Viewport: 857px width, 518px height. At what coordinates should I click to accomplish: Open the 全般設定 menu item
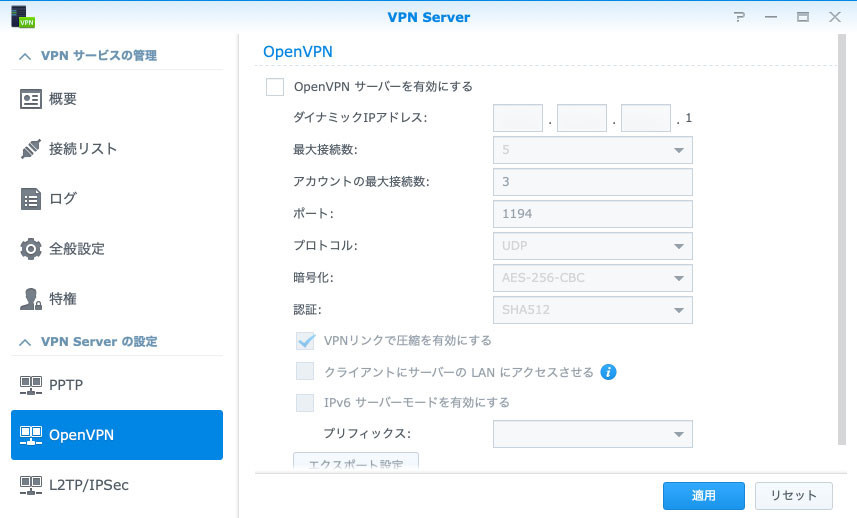[x=117, y=249]
